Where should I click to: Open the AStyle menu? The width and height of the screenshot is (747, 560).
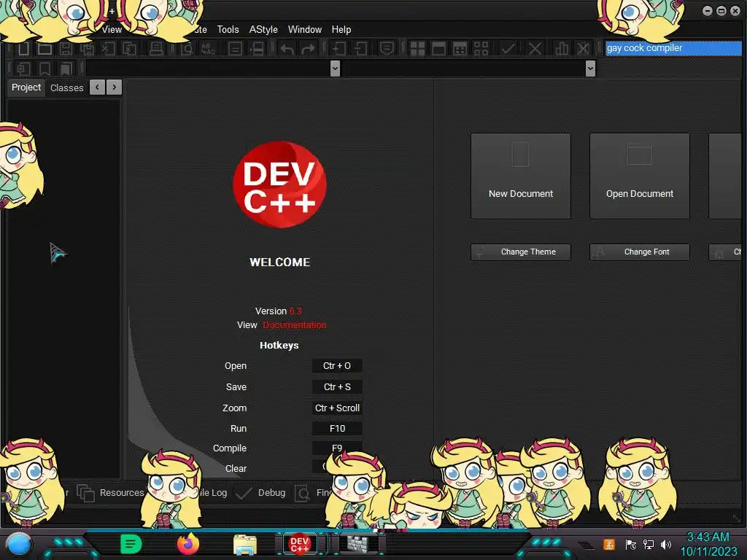click(x=263, y=29)
